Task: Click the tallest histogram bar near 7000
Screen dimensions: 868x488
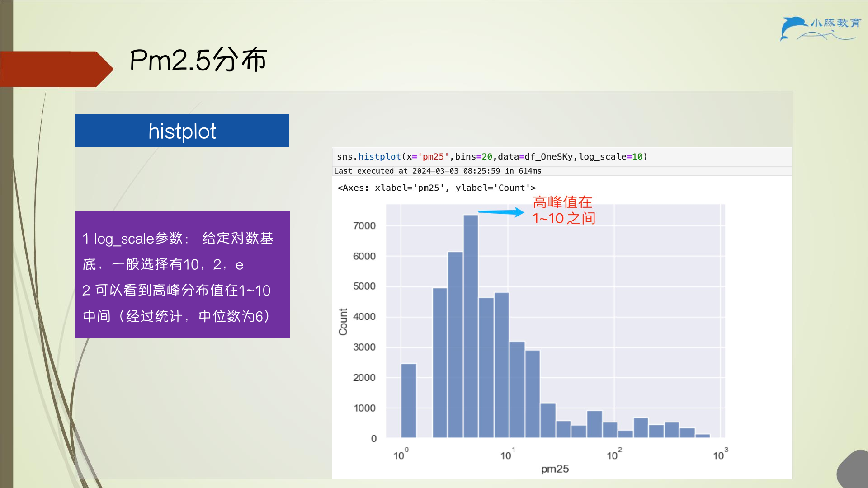Action: pos(471,326)
